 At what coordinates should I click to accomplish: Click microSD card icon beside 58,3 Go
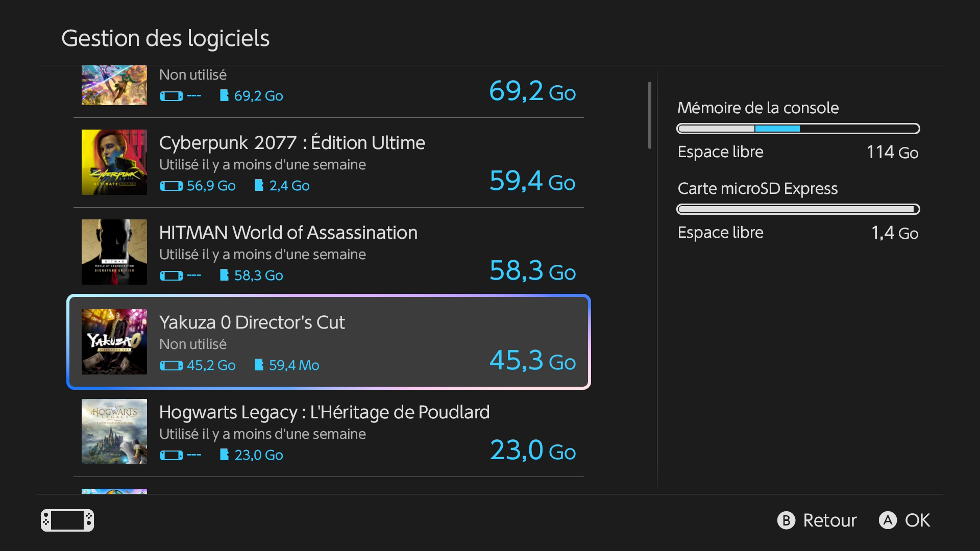pos(224,275)
